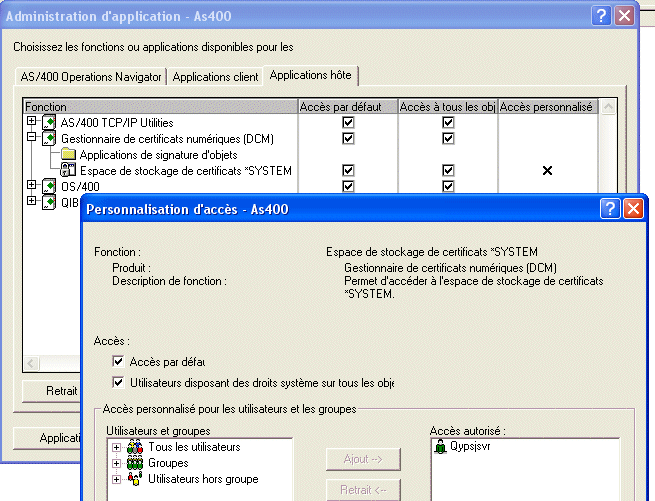The width and height of the screenshot is (655, 501).
Task: Expand AS/400 TCP/IP Utilities node
Action: coord(31,121)
